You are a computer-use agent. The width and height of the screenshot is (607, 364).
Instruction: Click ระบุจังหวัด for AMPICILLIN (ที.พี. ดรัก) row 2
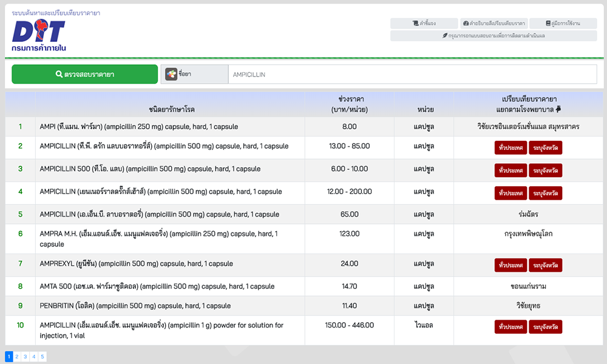(x=546, y=147)
